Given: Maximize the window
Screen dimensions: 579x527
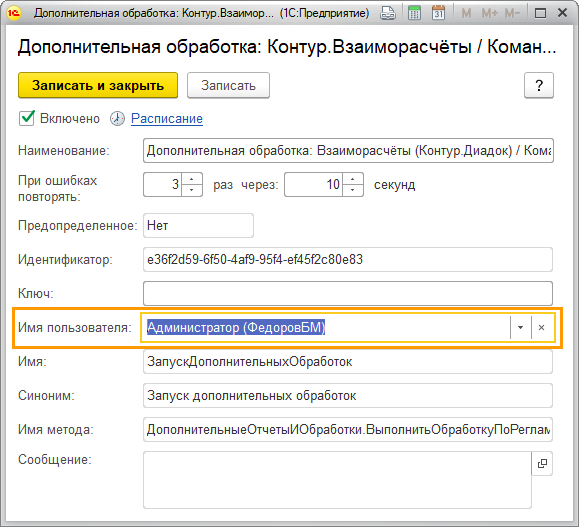Looking at the screenshot, I should coord(540,13).
